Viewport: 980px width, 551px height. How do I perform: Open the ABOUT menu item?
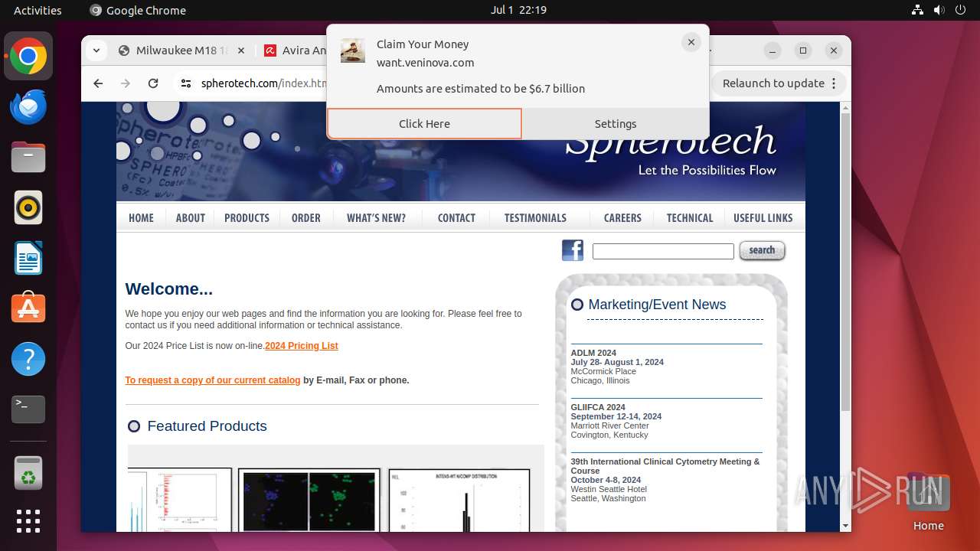[x=191, y=218]
